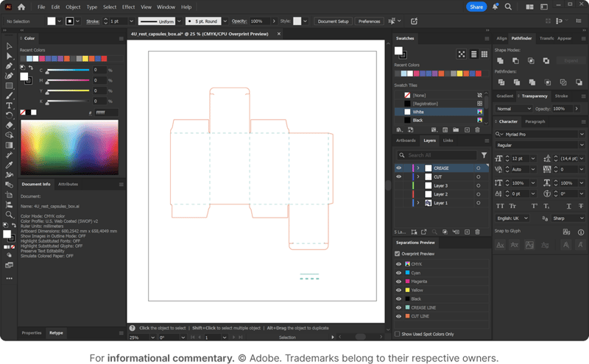
Task: Click the Unite shape mode icon
Action: tap(501, 61)
